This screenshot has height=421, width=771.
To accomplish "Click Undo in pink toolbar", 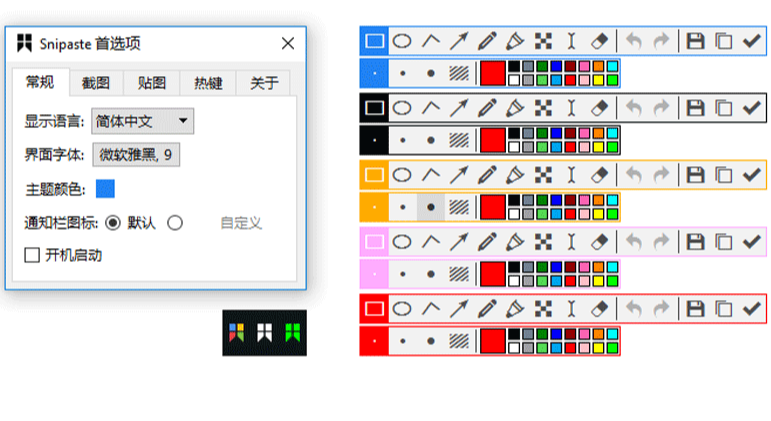I will click(x=634, y=241).
